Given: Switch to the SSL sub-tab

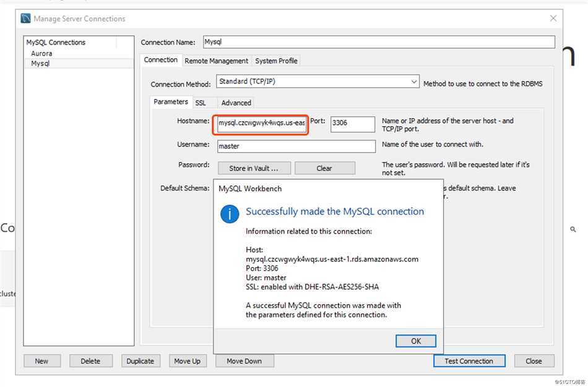Looking at the screenshot, I should [x=201, y=103].
